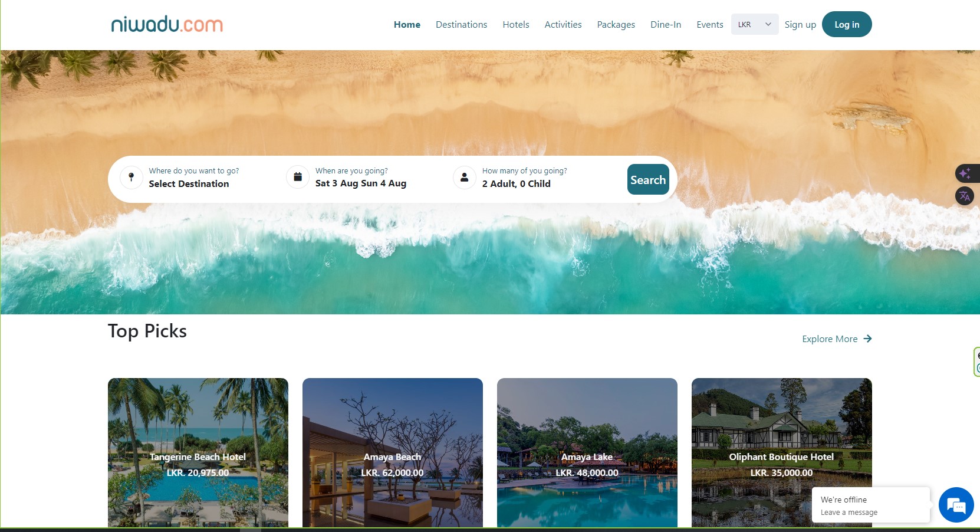Open the Sat 3 Aug date picker
Screen dimensions: 980x532
361,183
